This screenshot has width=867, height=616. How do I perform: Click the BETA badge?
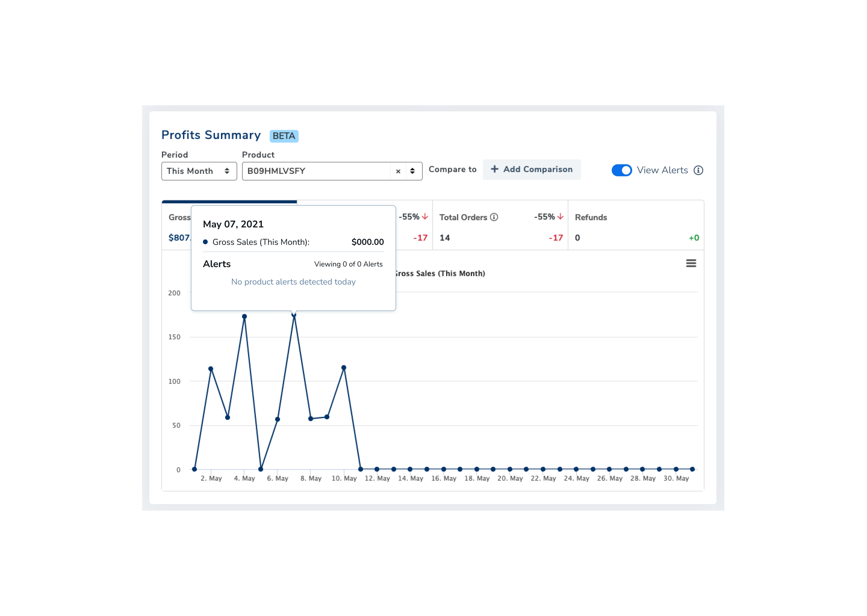coord(284,136)
